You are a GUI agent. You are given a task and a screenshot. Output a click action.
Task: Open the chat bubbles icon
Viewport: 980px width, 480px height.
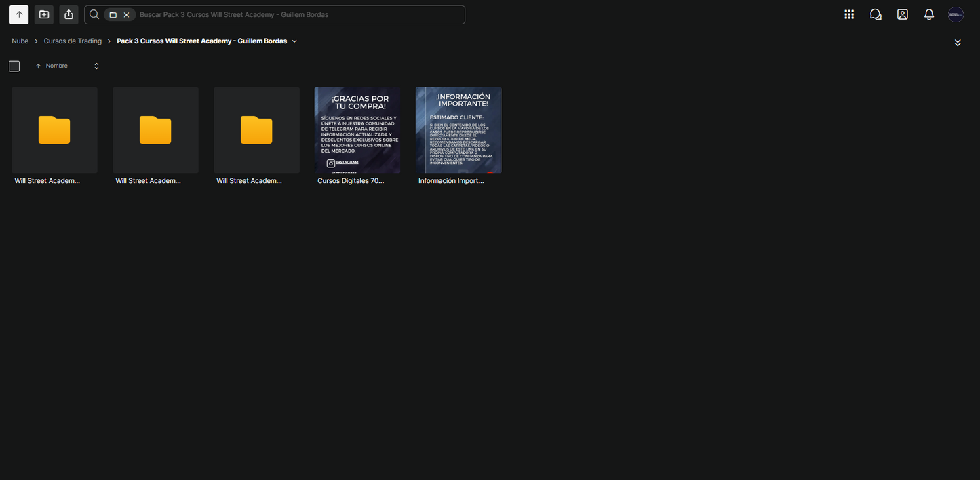click(x=876, y=14)
